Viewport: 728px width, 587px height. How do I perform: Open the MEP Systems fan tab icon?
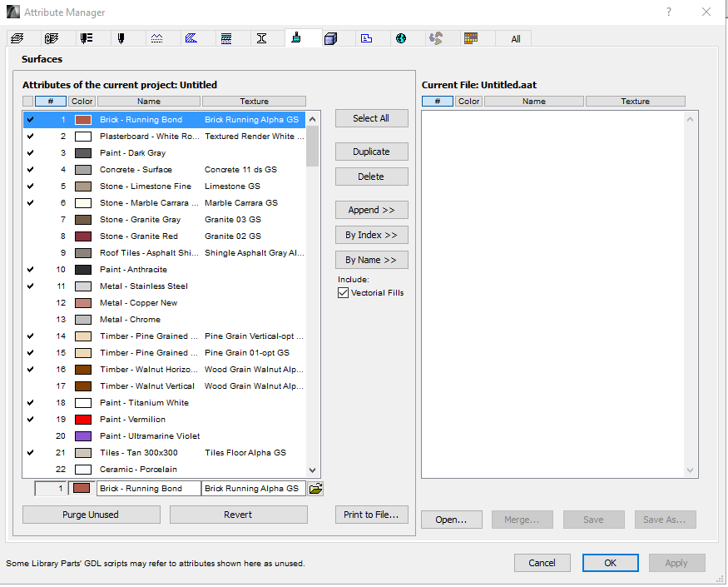tap(436, 38)
